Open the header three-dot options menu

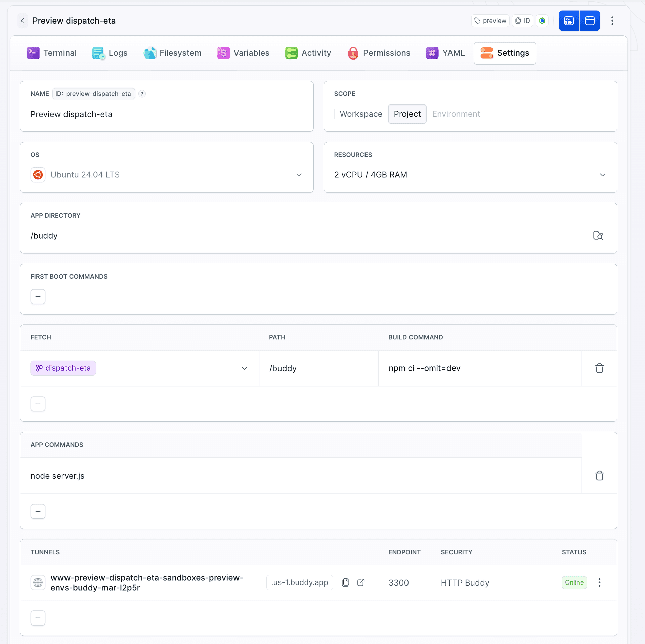pos(612,21)
